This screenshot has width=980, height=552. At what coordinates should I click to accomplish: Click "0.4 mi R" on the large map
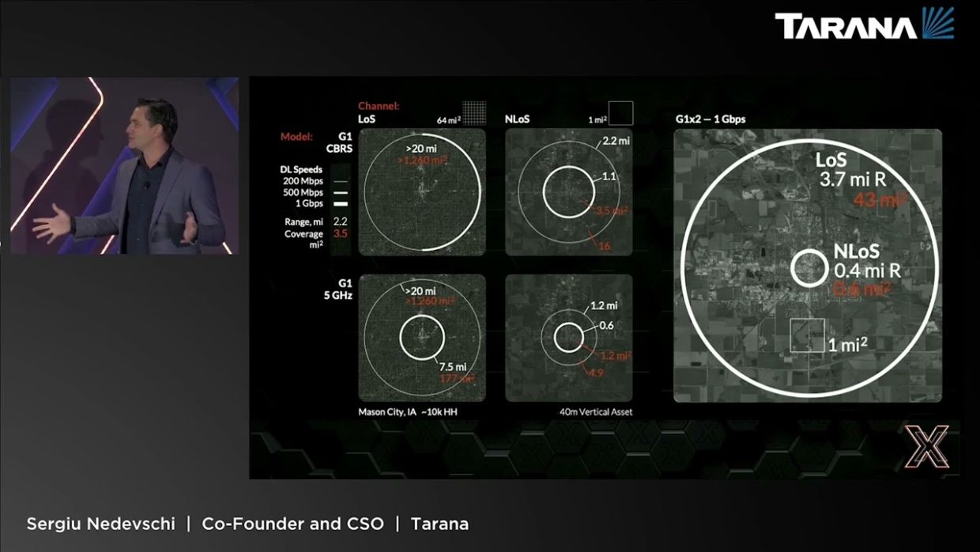(x=867, y=271)
